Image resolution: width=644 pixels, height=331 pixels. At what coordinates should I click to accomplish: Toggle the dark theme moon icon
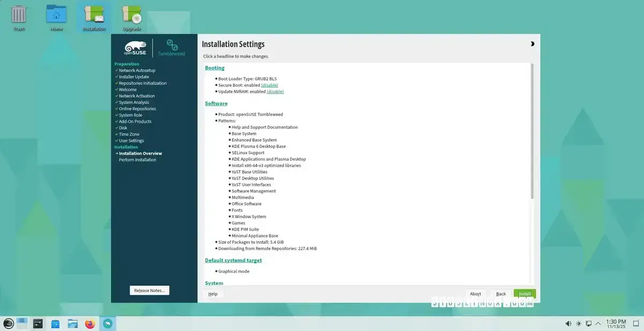[x=532, y=44]
